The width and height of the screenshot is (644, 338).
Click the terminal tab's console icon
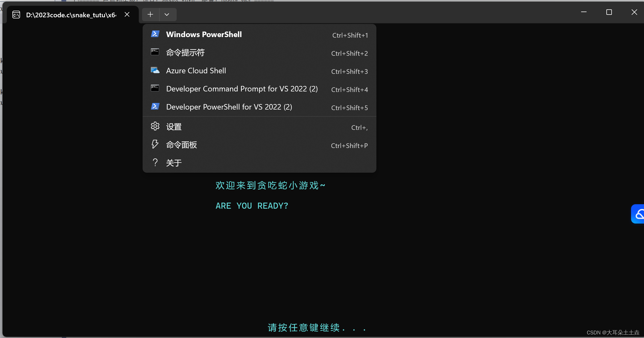tap(16, 15)
